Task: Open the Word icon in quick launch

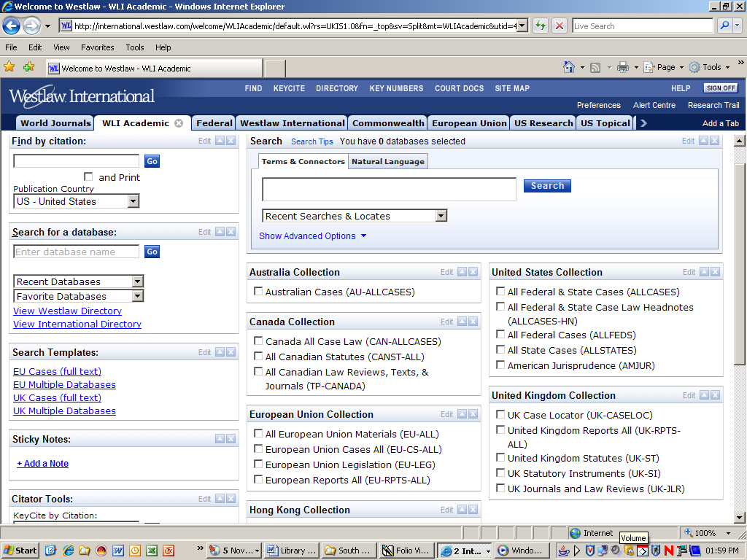Action: pos(117,551)
